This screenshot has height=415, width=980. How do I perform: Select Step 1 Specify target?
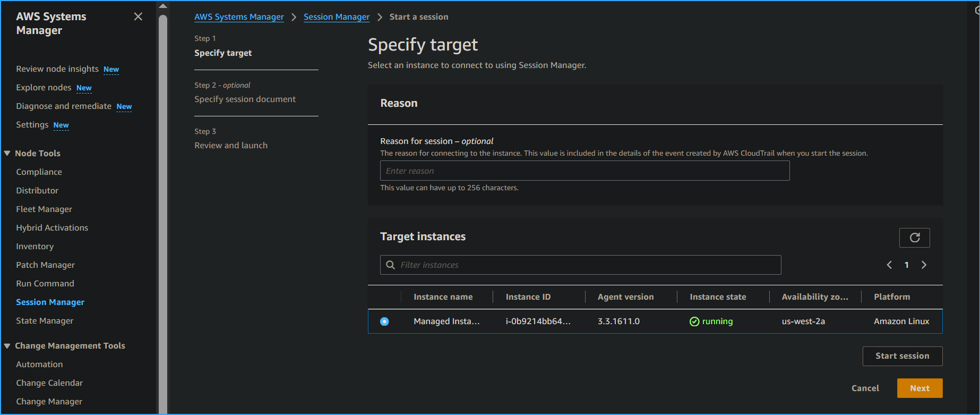pos(223,53)
